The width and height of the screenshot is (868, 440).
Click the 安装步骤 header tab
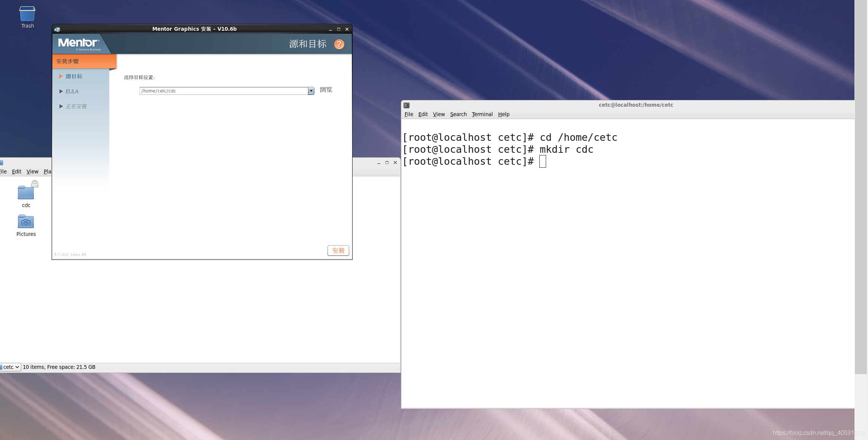click(x=84, y=61)
